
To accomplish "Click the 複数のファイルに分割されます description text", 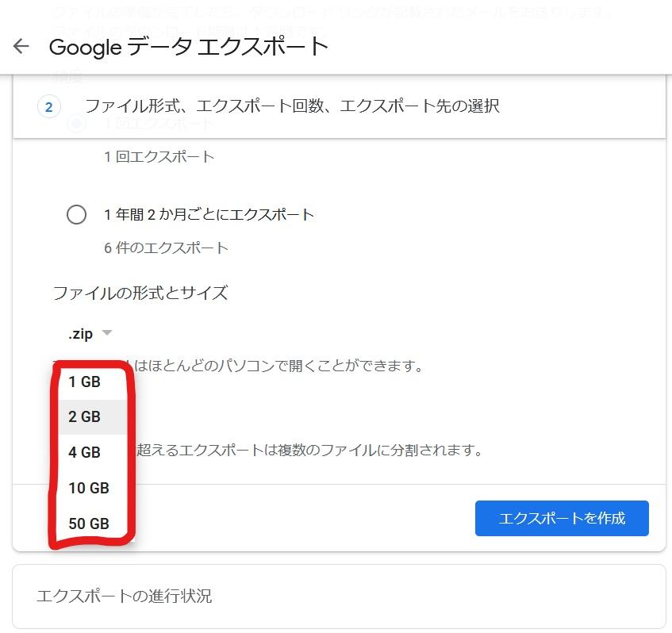I will tap(309, 450).
